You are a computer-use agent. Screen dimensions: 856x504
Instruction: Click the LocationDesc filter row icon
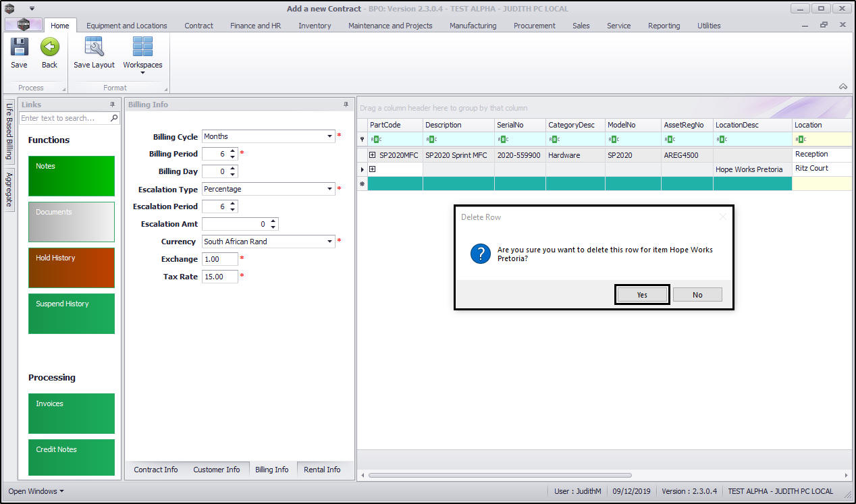tap(722, 140)
